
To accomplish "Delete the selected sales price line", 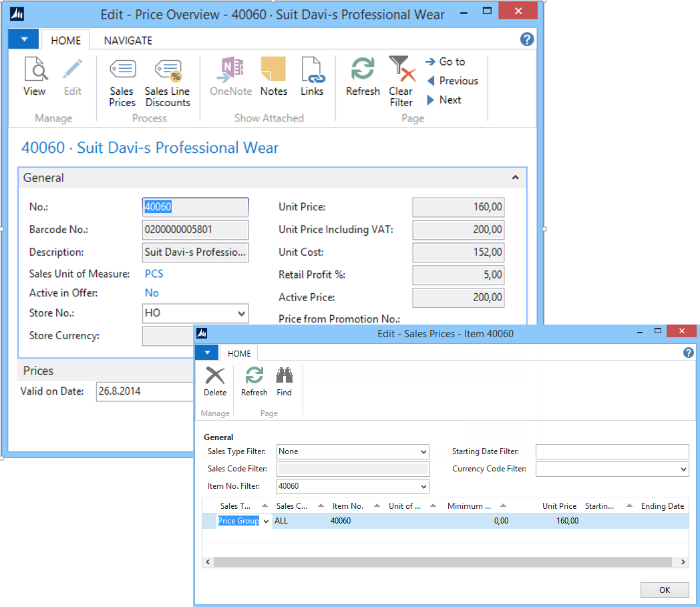I will [x=215, y=381].
